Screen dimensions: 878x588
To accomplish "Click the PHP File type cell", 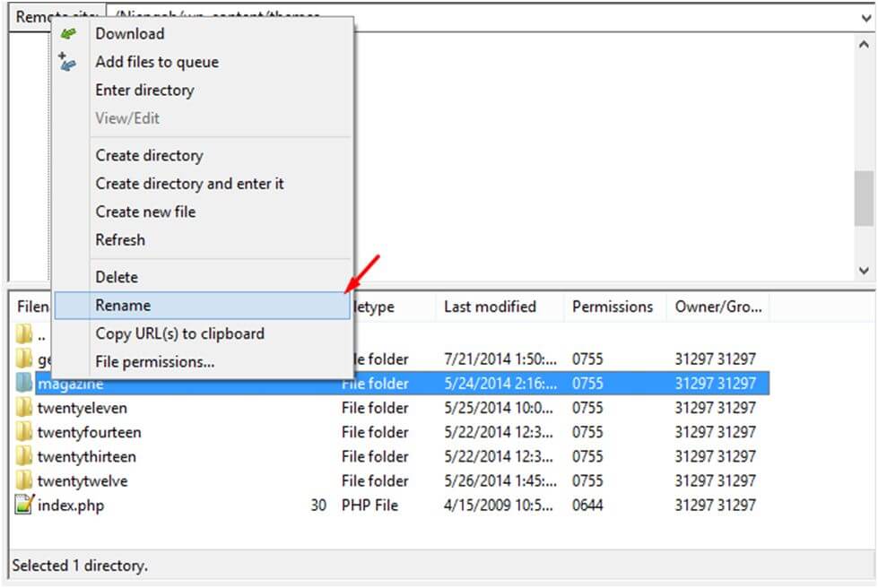I will 369,506.
